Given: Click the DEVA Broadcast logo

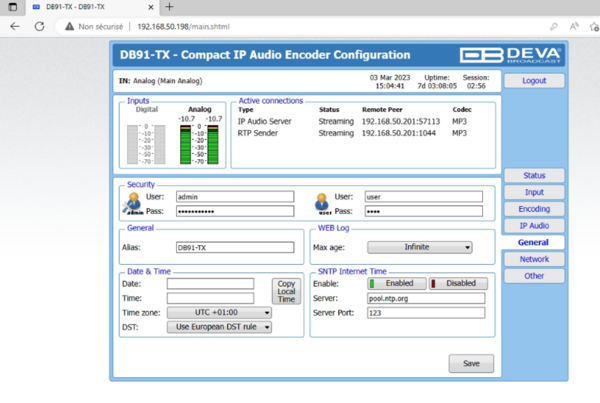Looking at the screenshot, I should (510, 55).
